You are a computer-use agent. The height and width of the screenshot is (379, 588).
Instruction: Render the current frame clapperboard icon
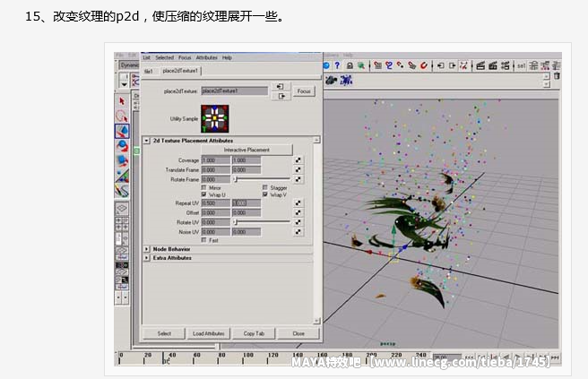pyautogui.click(x=480, y=65)
